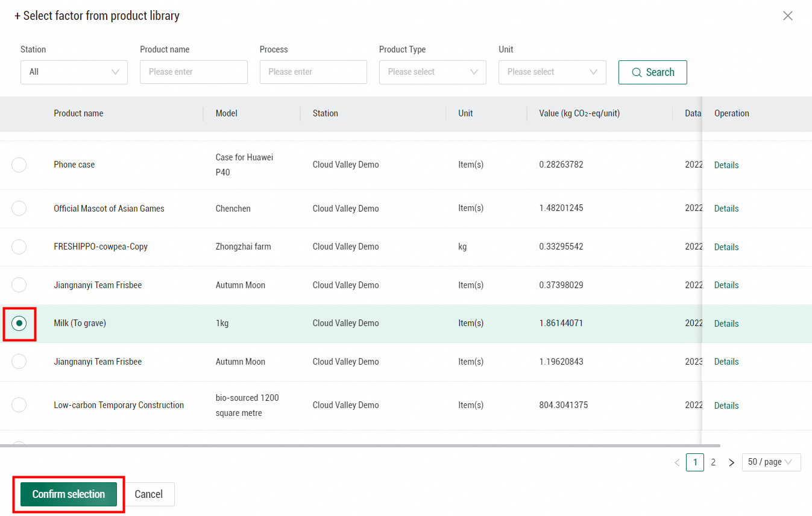Go to next page arrow
This screenshot has width=812, height=516.
731,462
